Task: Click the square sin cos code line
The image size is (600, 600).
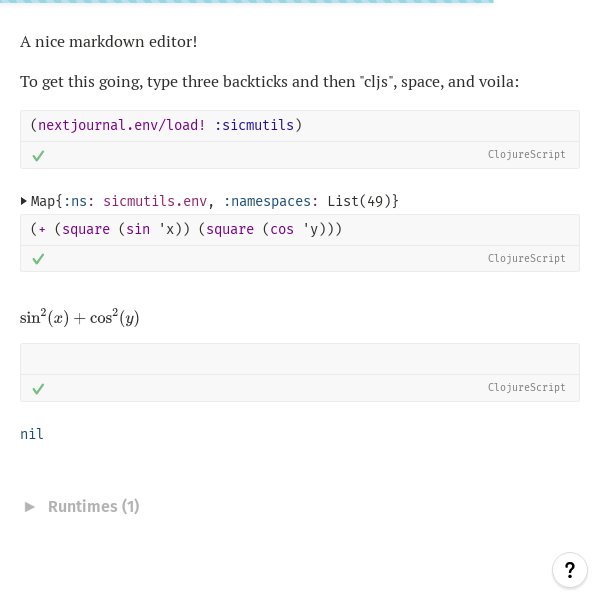Action: coord(186,229)
